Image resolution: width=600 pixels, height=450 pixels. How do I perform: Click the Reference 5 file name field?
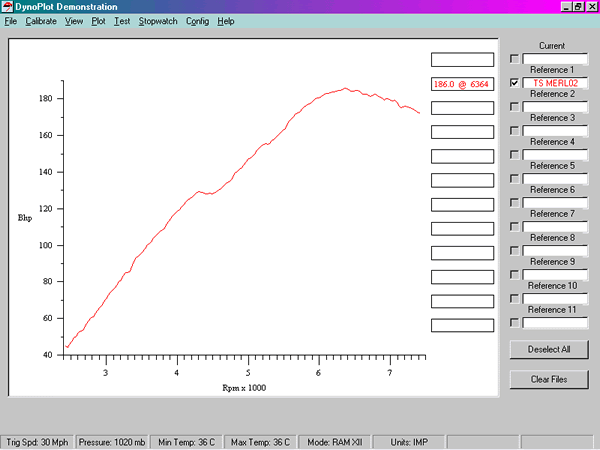click(555, 179)
